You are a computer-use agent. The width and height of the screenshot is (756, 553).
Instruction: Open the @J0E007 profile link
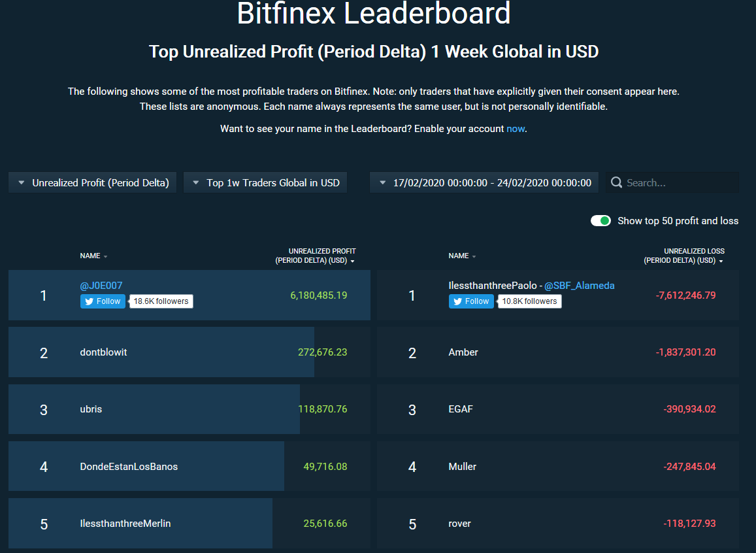pos(101,286)
